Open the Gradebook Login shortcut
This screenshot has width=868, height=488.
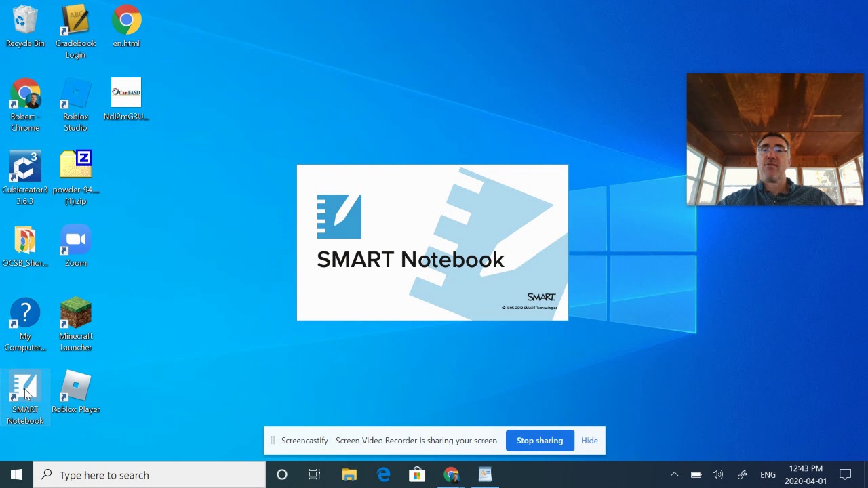75,32
